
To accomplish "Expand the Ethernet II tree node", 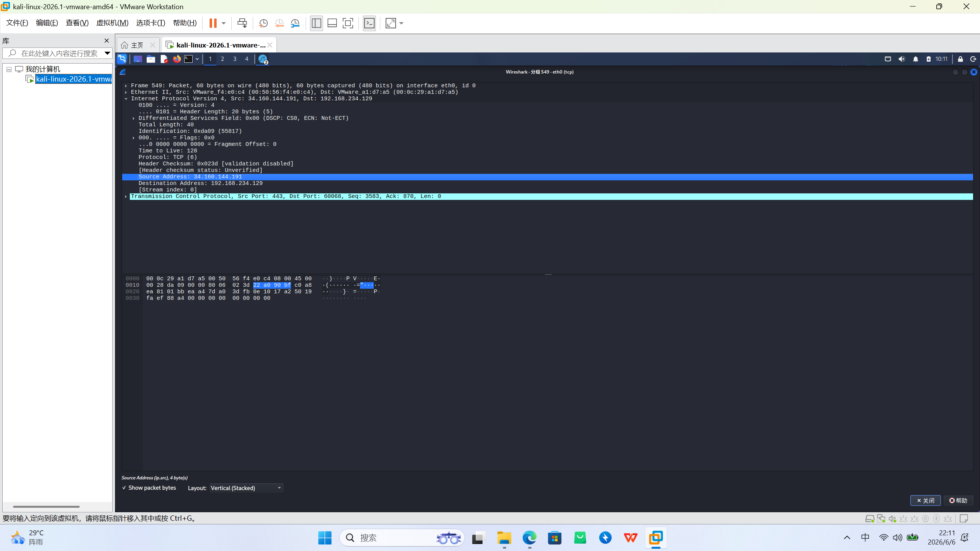I will (x=126, y=92).
